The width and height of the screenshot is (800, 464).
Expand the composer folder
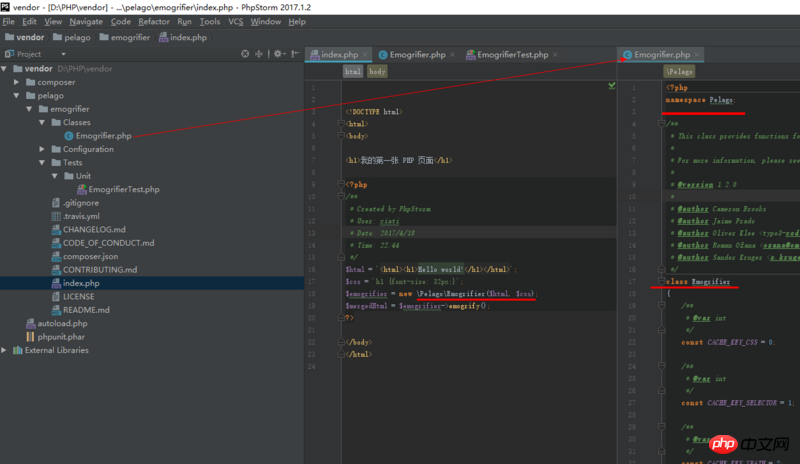pos(17,82)
